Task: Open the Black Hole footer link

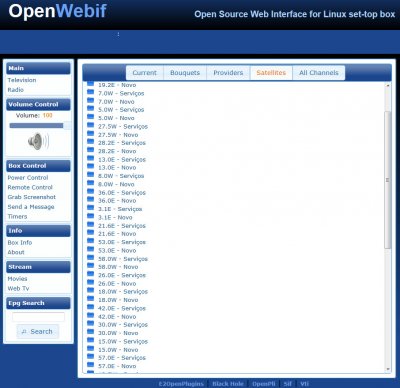Action: (228, 384)
